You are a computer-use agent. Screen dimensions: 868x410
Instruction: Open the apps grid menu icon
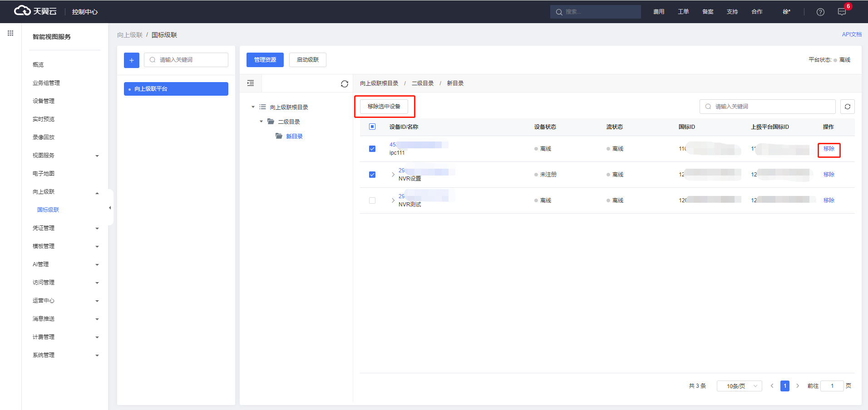(x=10, y=33)
